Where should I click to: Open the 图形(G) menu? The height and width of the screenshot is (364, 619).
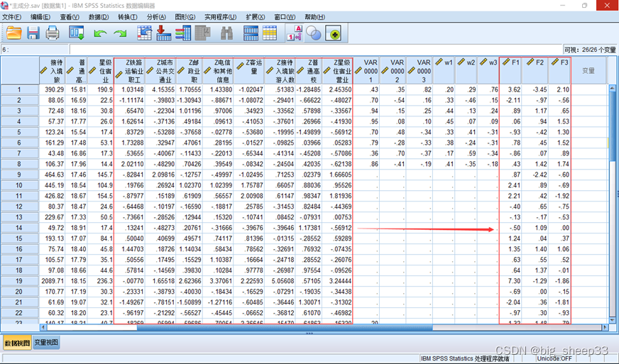[185, 17]
